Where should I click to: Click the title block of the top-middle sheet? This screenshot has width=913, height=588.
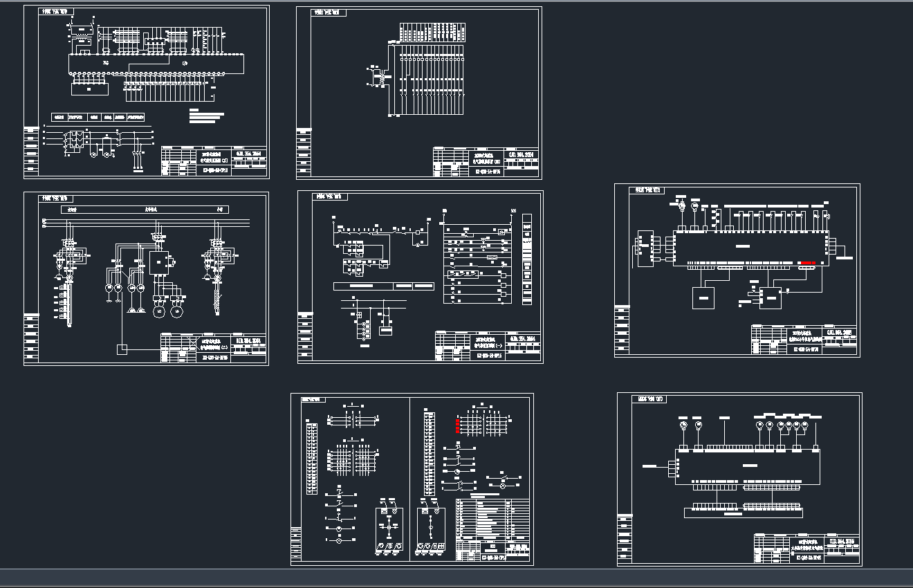coord(486,161)
